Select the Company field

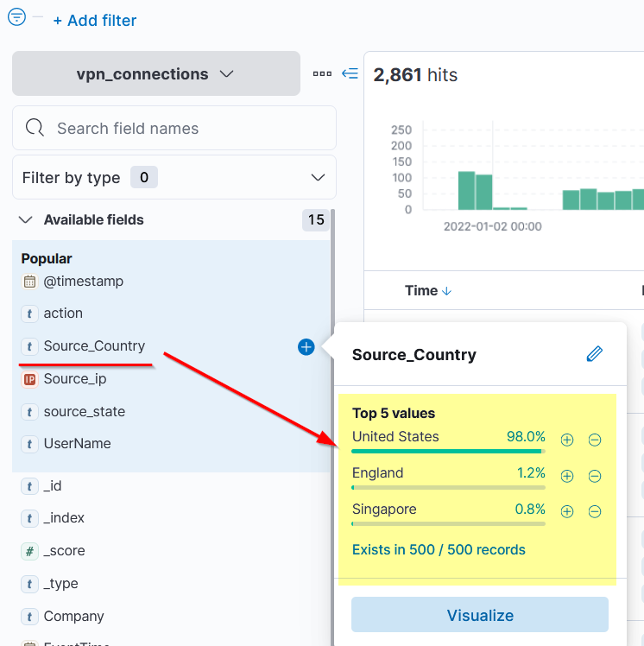point(73,617)
